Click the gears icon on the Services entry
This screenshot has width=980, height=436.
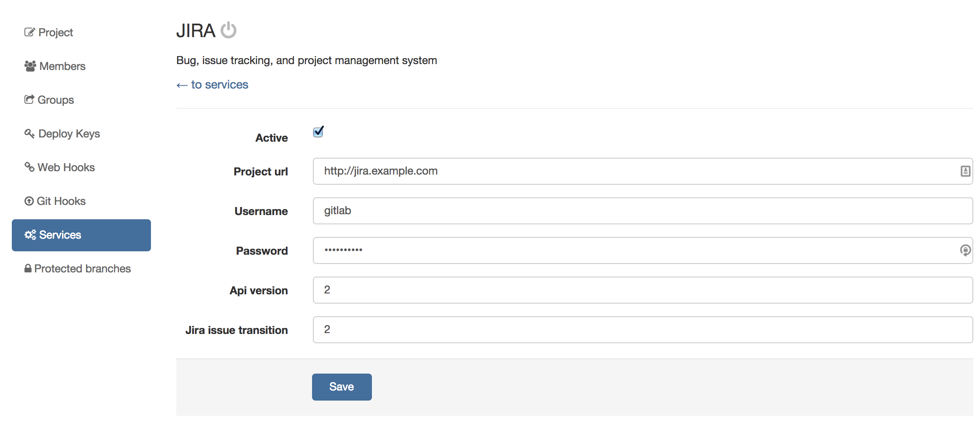[30, 235]
